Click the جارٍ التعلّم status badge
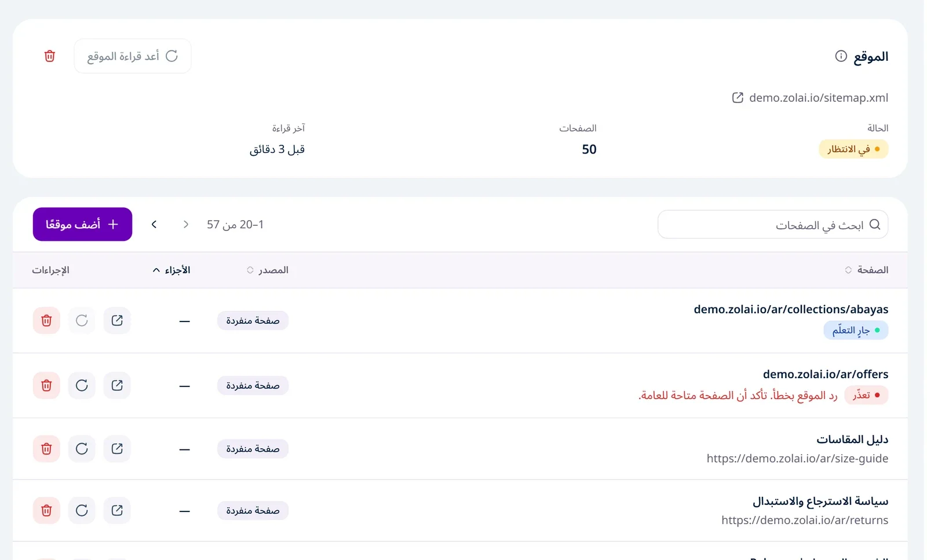The image size is (927, 560). [x=856, y=330]
